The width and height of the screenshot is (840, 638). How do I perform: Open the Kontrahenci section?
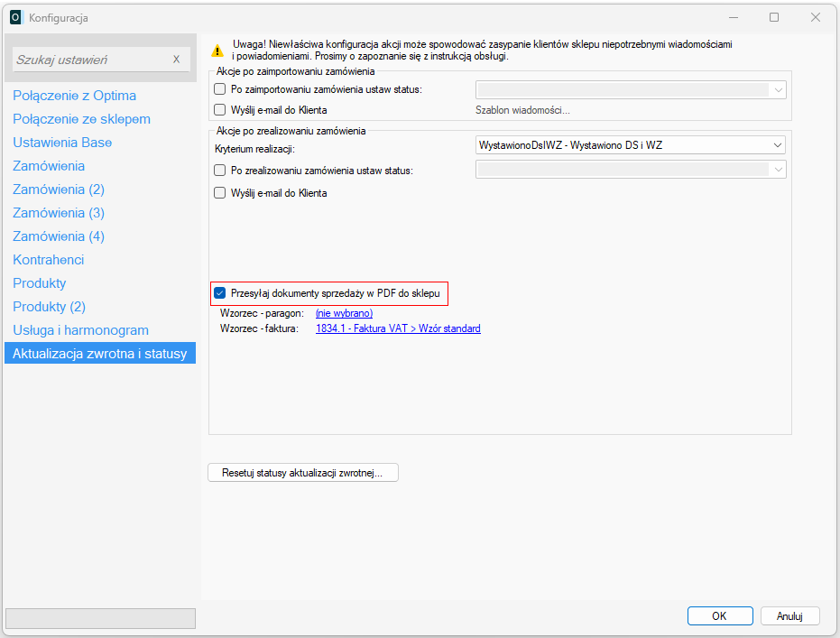tap(48, 260)
